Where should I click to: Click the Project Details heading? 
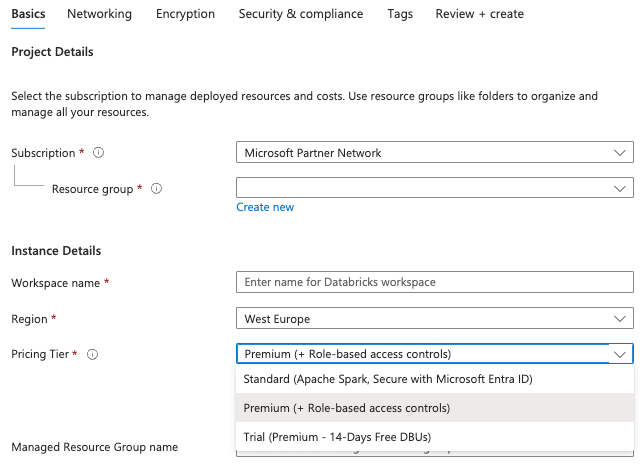point(52,52)
